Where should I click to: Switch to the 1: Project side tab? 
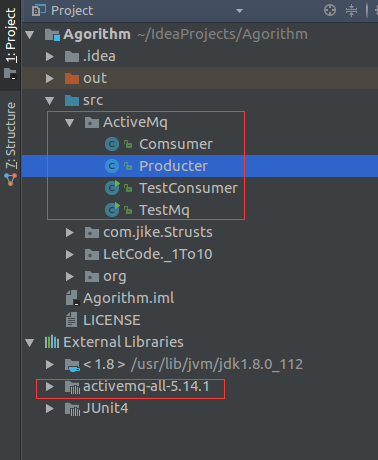point(10,44)
